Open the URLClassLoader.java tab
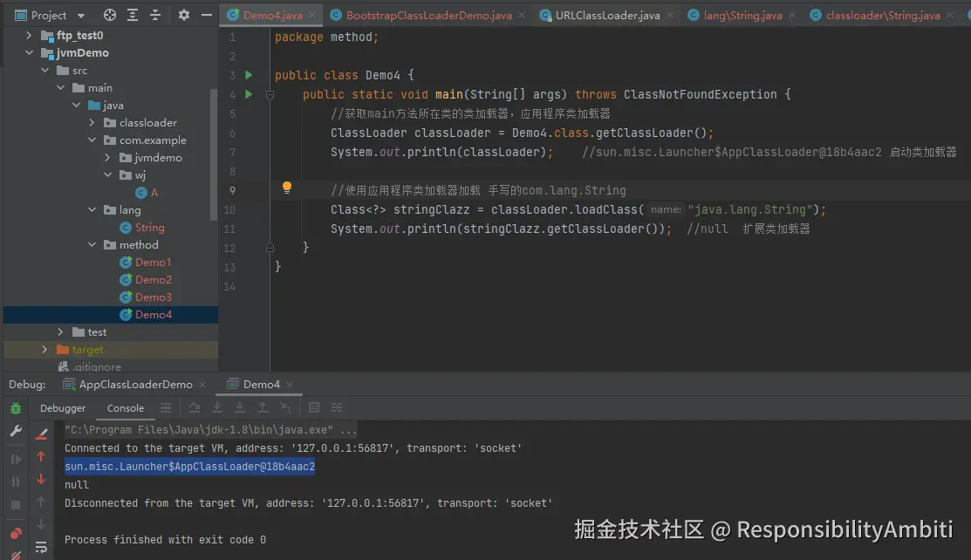The height and width of the screenshot is (560, 971). click(x=607, y=16)
